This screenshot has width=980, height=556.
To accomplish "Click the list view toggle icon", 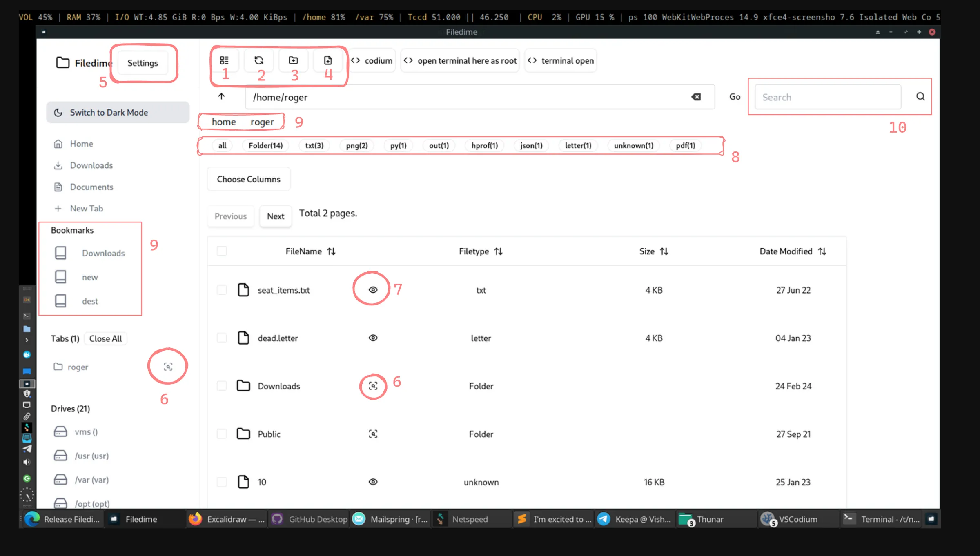I will [224, 60].
